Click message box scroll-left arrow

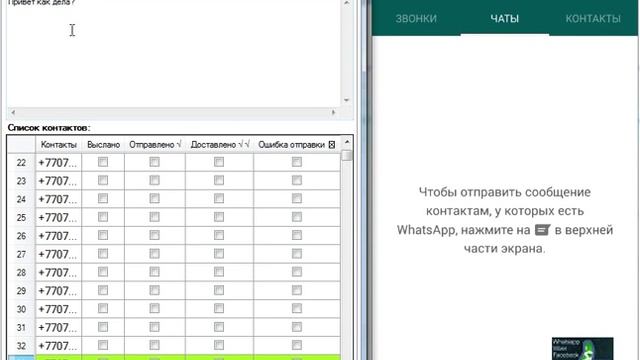(x=13, y=112)
